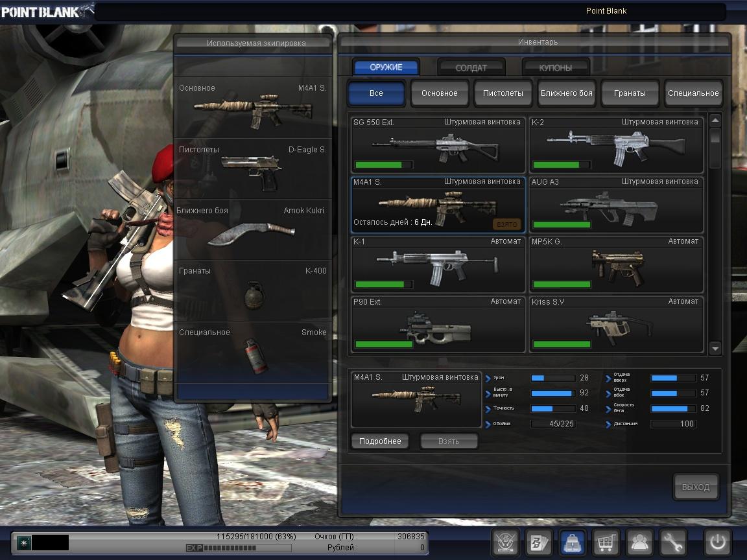The width and height of the screenshot is (747, 560).
Task: Click the Взять button
Action: (x=449, y=441)
